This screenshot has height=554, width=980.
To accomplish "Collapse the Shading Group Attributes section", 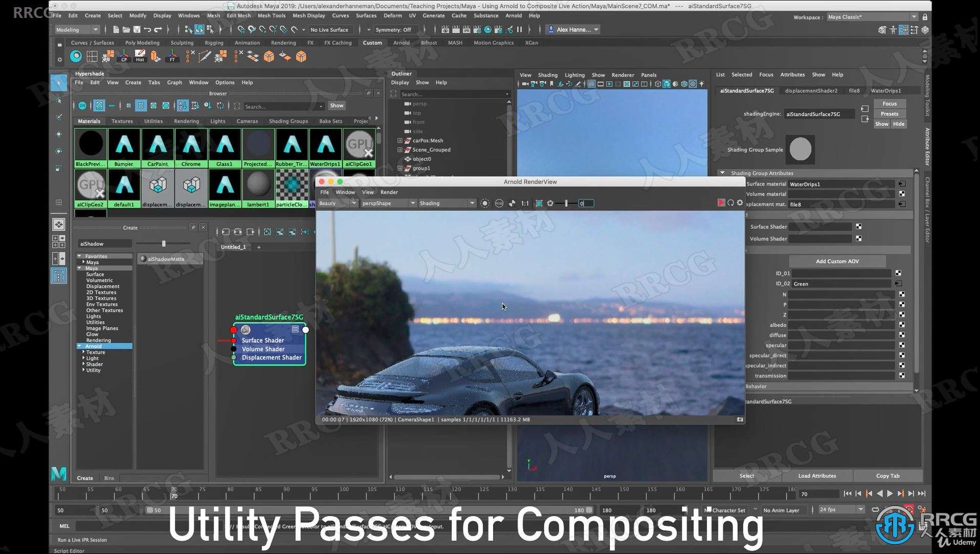I will point(723,173).
